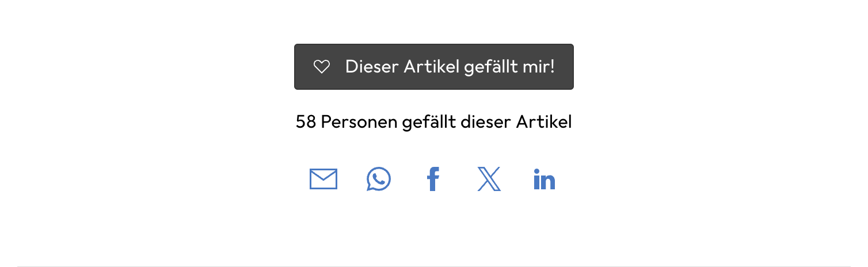
Task: Share this article on WhatsApp
Action: tap(379, 179)
